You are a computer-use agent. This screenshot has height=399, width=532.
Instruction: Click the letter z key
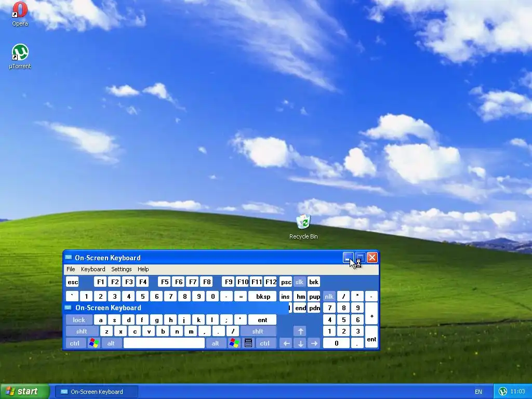tap(107, 331)
